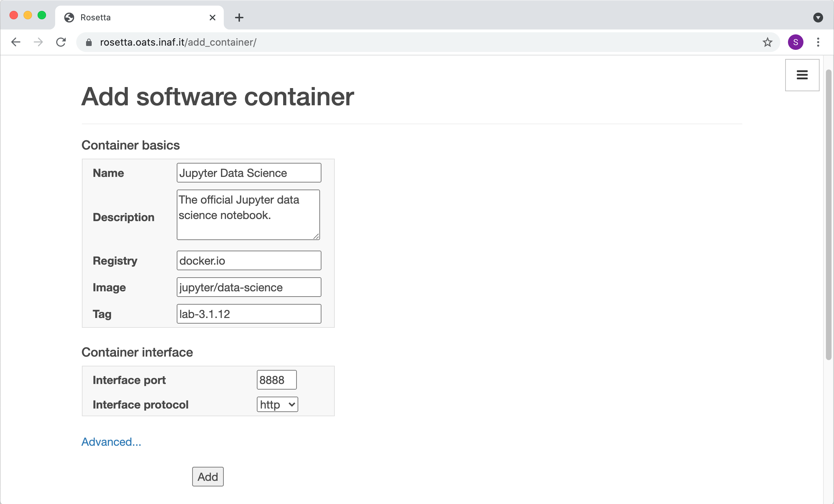This screenshot has width=834, height=504.
Task: Click the 'Registry' label
Action: 115,261
